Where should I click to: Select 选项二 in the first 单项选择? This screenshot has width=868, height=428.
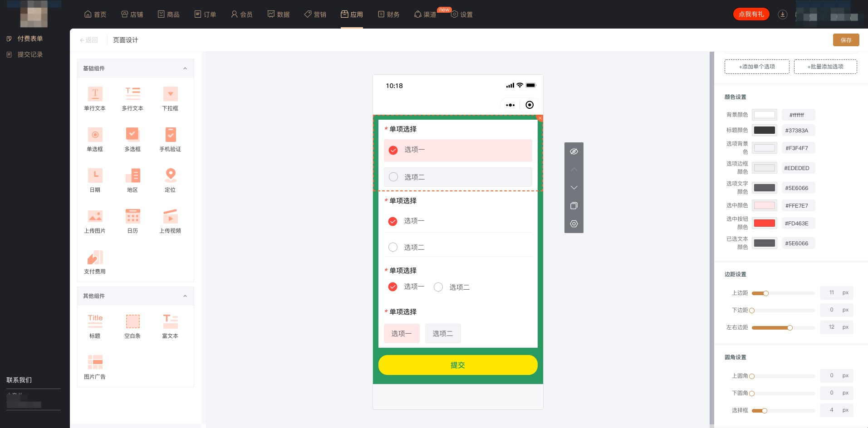point(458,177)
